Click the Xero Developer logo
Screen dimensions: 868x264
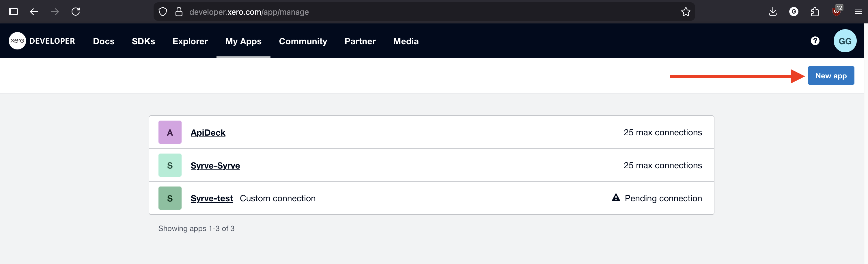42,41
